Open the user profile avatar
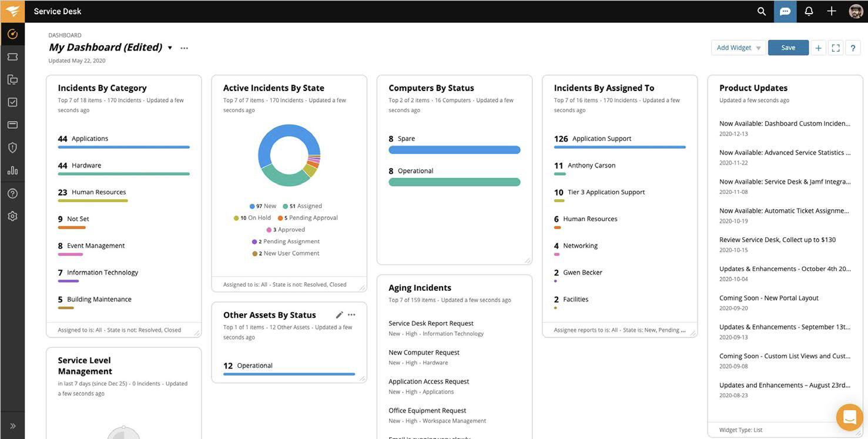This screenshot has height=439, width=868. (x=856, y=11)
